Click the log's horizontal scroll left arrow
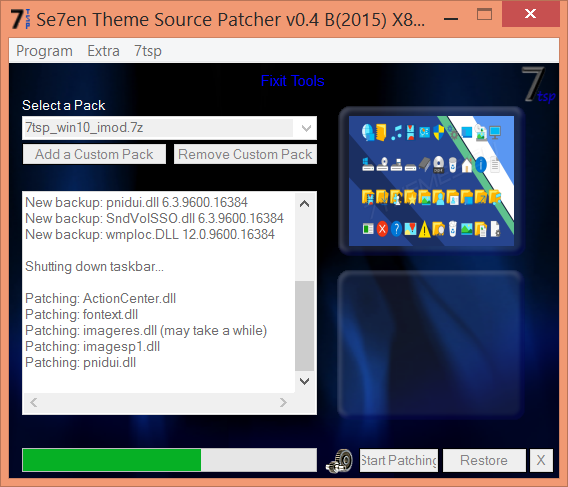Image resolution: width=568 pixels, height=487 pixels. pyautogui.click(x=34, y=402)
